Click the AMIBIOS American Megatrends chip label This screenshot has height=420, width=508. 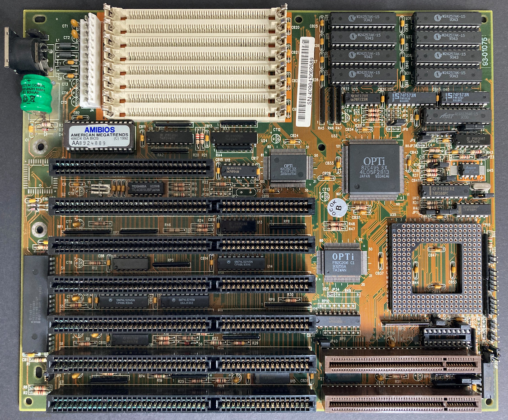tap(100, 136)
